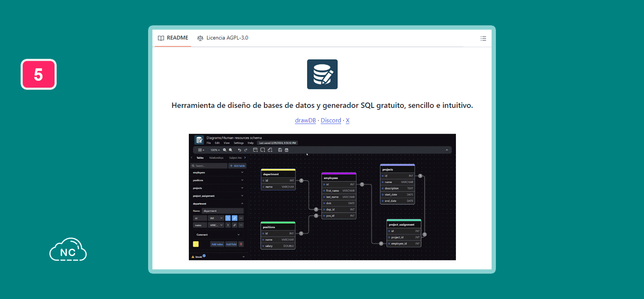Open the Discord link
644x299 pixels.
(331, 120)
